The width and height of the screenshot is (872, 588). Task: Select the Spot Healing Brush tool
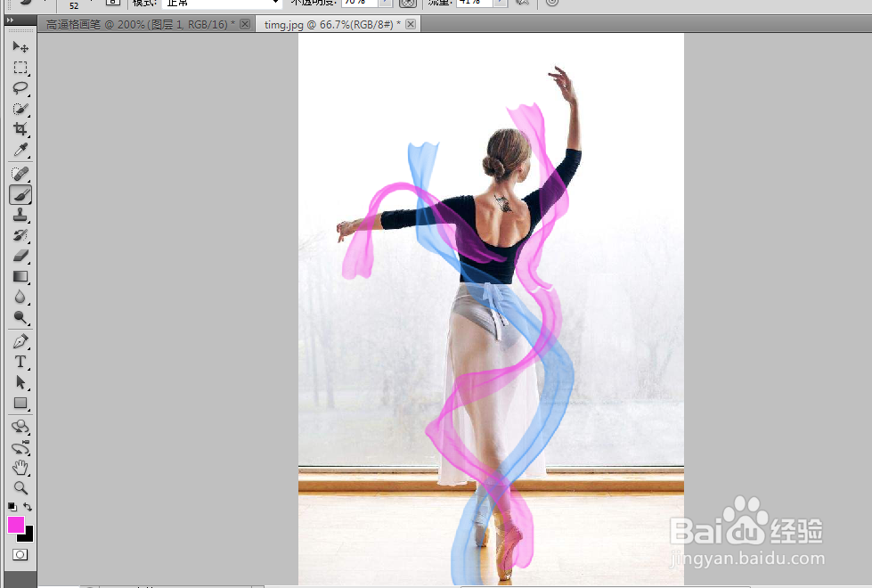(20, 174)
